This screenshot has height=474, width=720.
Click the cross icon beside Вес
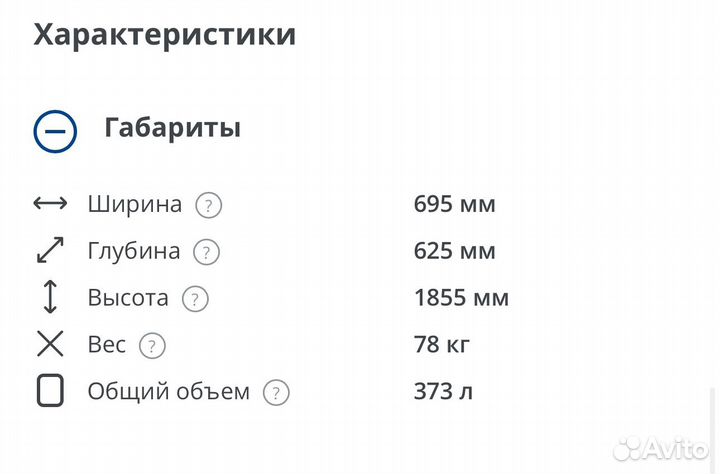tap(50, 345)
